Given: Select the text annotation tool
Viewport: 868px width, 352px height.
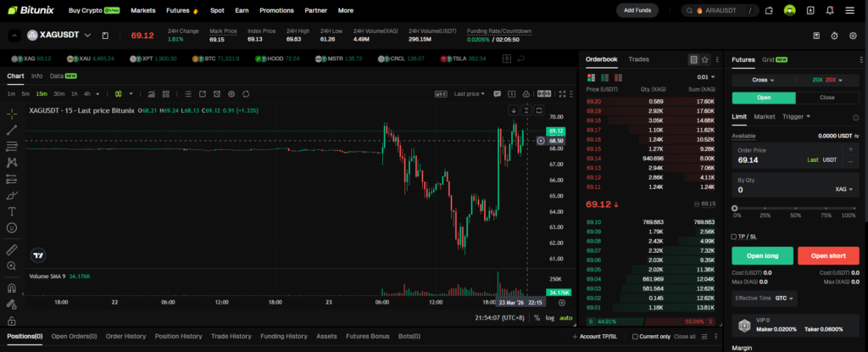Looking at the screenshot, I should tap(12, 211).
